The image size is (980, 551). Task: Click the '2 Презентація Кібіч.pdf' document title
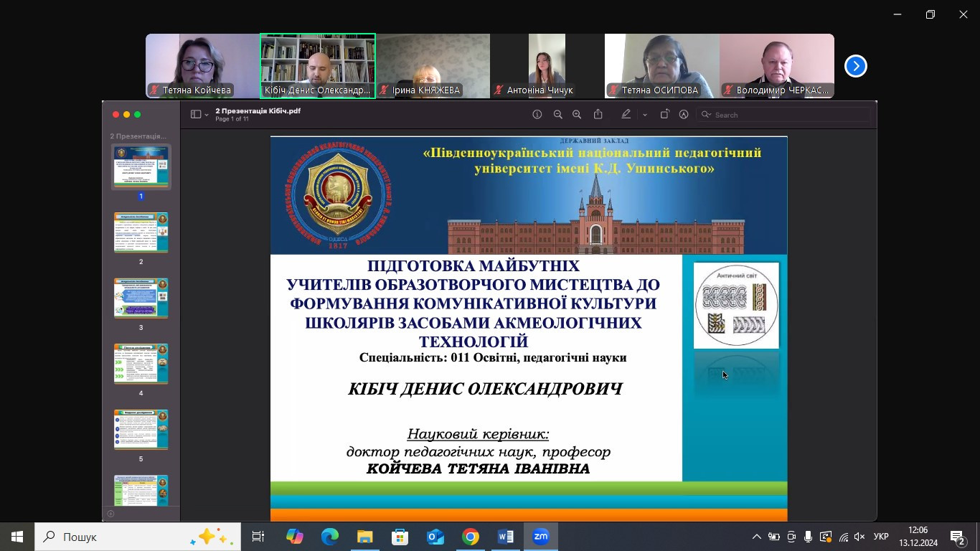[258, 111]
